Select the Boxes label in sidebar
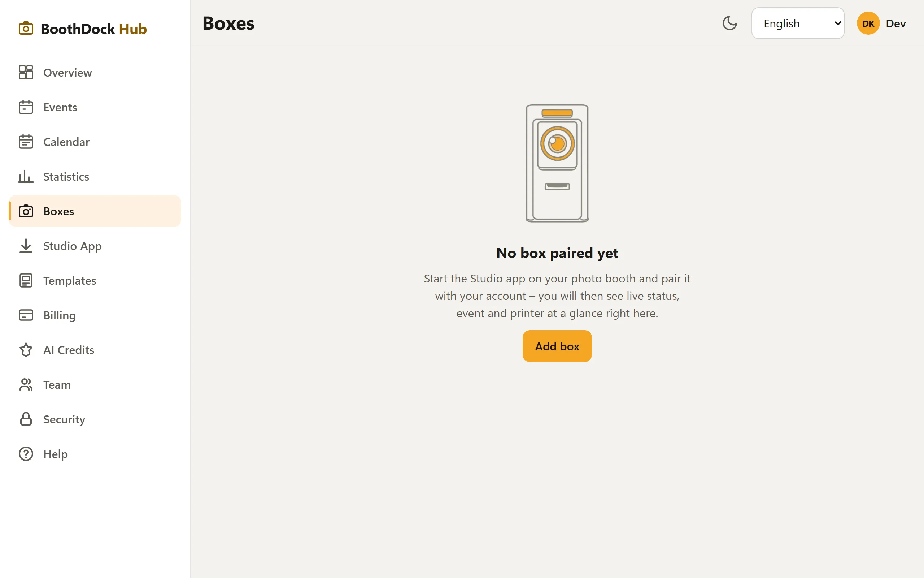This screenshot has width=924, height=578. (x=58, y=211)
